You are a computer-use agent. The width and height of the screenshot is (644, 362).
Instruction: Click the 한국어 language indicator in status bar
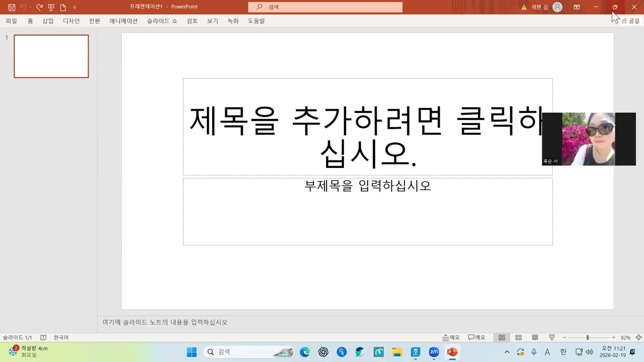(61, 337)
